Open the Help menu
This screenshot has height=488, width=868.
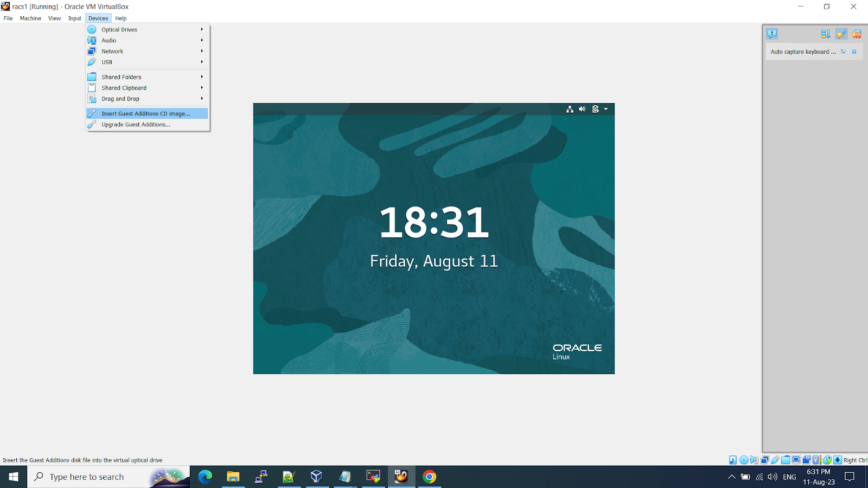[x=120, y=18]
